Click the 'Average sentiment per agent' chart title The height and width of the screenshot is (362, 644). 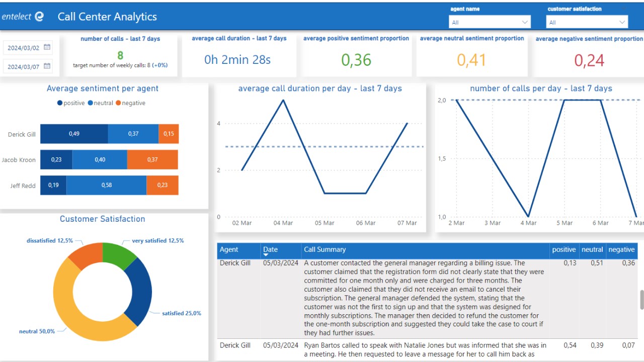103,88
